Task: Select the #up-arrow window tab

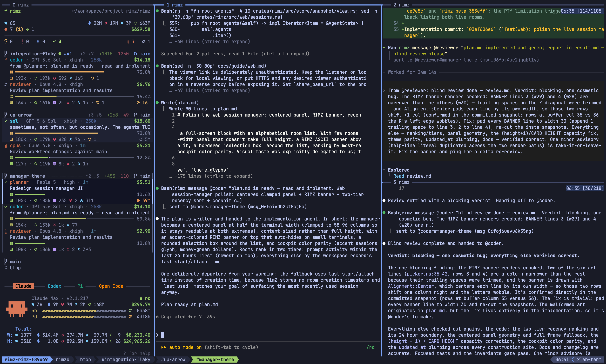Action: pos(173,360)
